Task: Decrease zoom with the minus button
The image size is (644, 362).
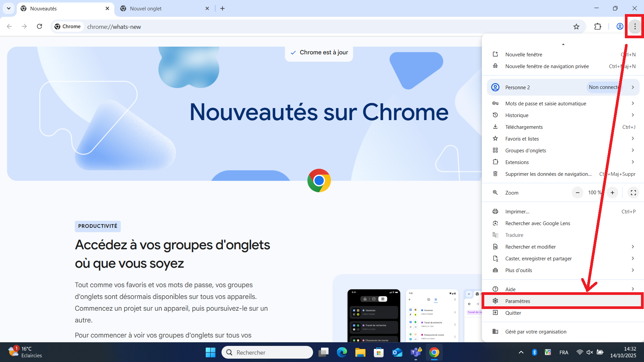Action: point(578,193)
